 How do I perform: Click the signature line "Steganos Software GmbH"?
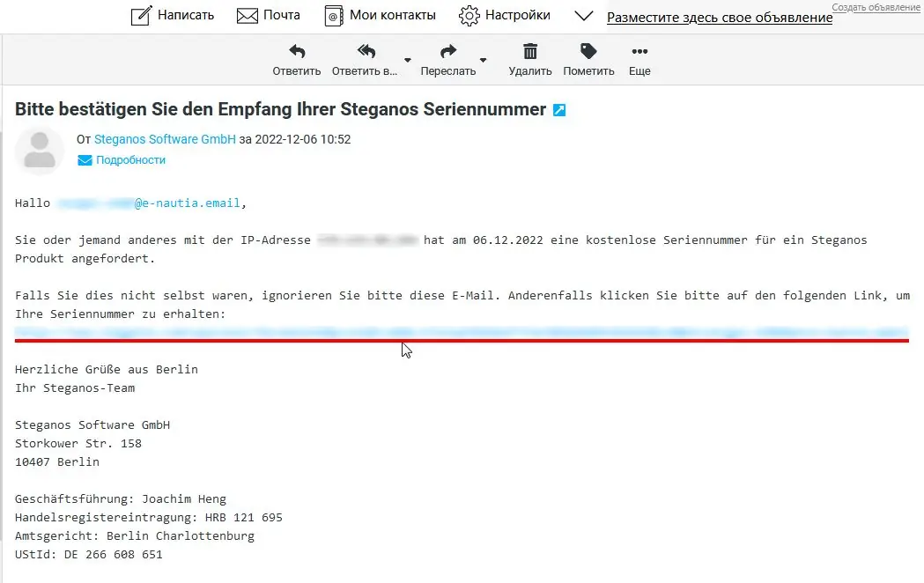click(92, 425)
